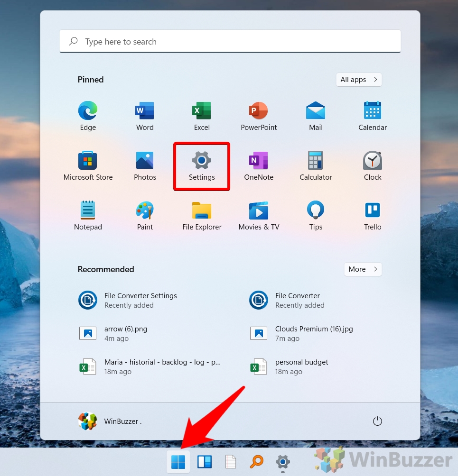Launch Microsoft Store
458x476 pixels.
pyautogui.click(x=88, y=166)
